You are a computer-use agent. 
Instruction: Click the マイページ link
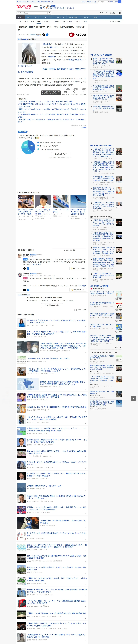pyautogui.click(x=103, y=13)
